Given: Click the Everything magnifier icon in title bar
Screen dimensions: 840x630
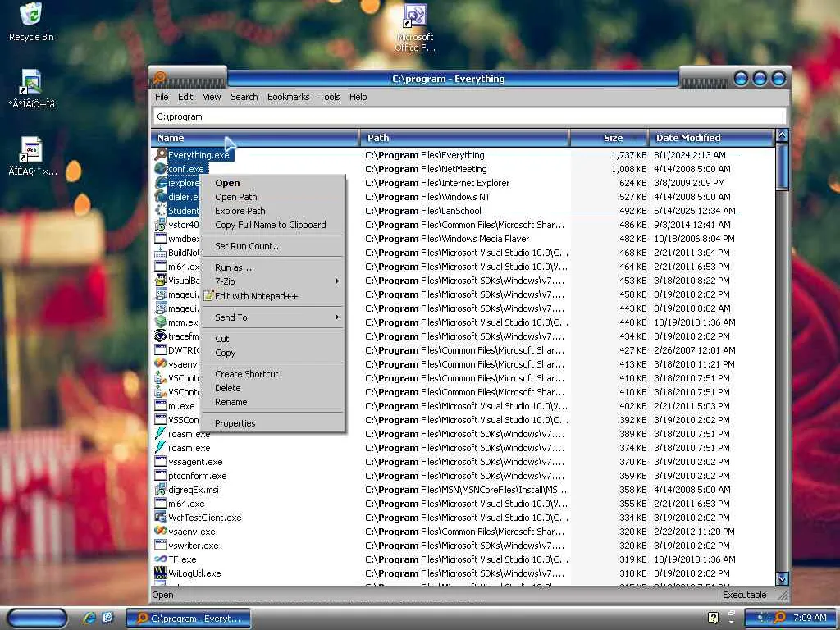Looking at the screenshot, I should click(x=160, y=78).
